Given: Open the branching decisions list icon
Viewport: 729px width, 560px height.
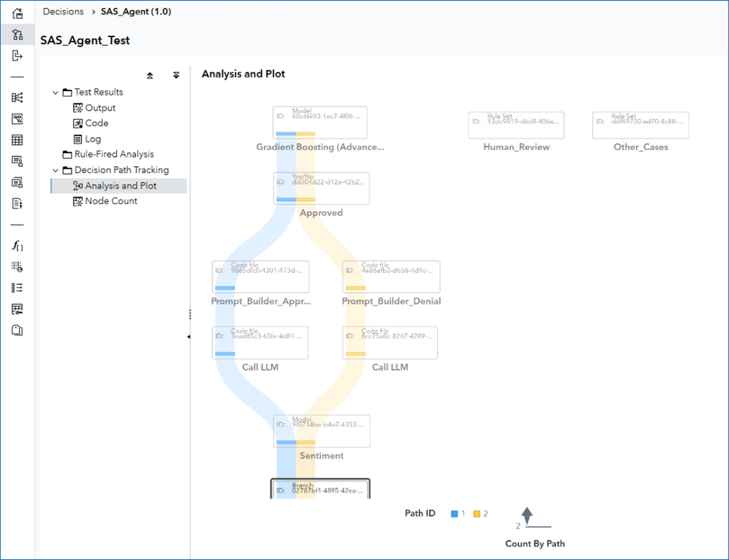Looking at the screenshot, I should [18, 98].
